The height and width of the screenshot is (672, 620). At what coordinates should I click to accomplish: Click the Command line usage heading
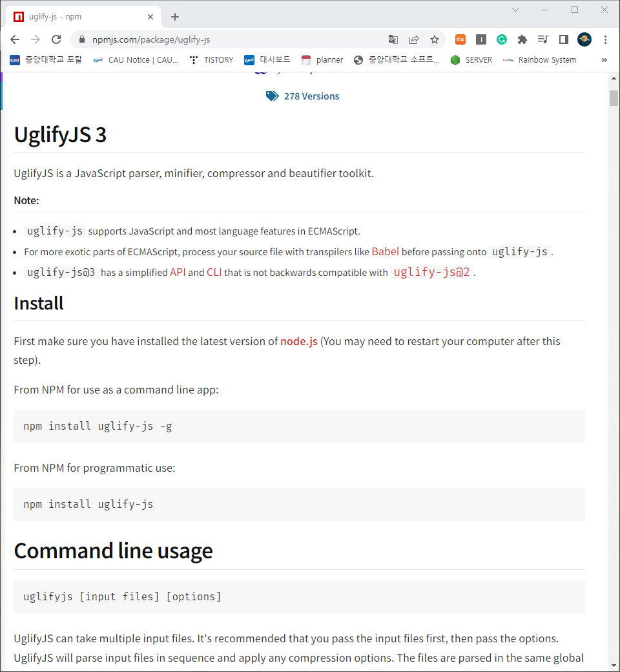(x=113, y=551)
